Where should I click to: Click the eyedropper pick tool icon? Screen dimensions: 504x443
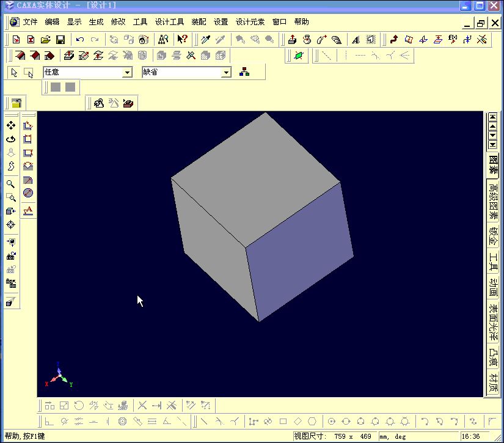tap(205, 40)
